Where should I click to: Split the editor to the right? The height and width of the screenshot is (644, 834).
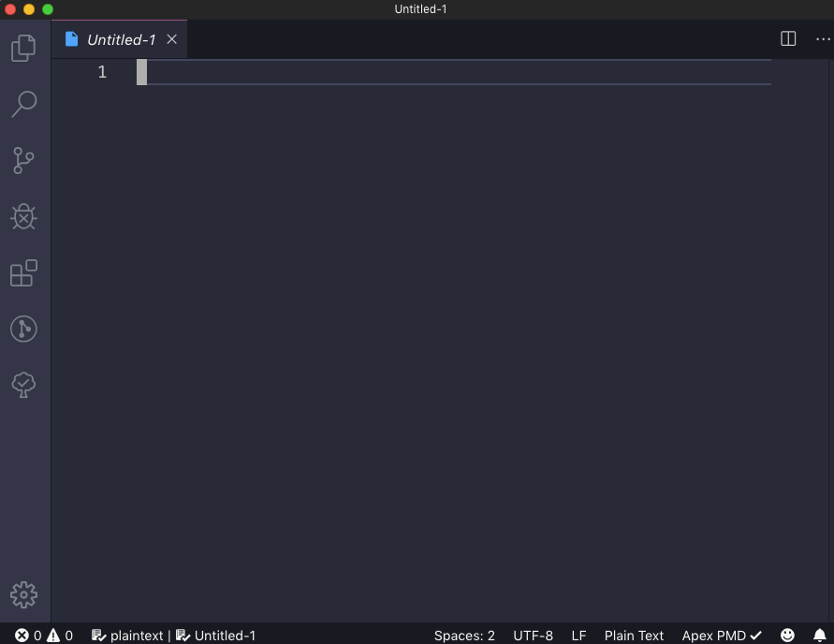(788, 38)
